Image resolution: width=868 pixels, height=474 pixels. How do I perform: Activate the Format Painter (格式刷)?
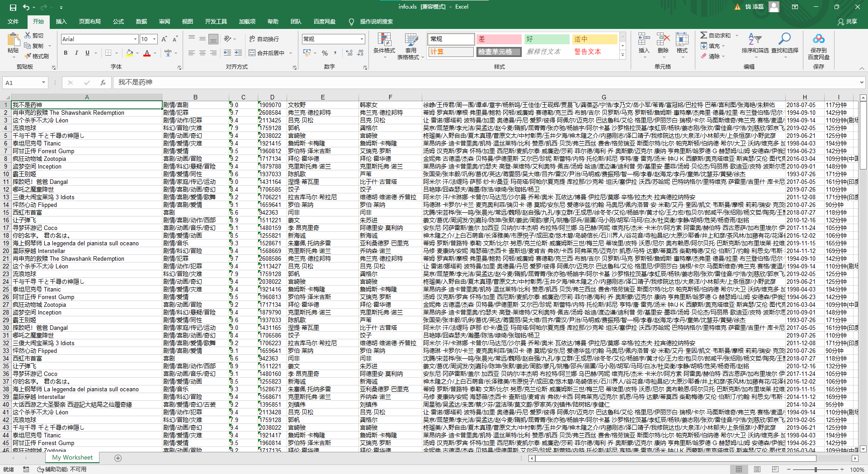pyautogui.click(x=36, y=56)
